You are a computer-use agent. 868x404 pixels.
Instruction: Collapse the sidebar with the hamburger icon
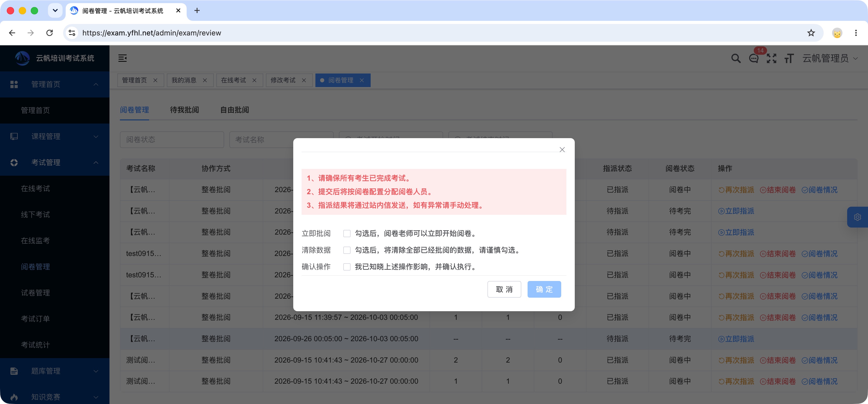click(122, 58)
